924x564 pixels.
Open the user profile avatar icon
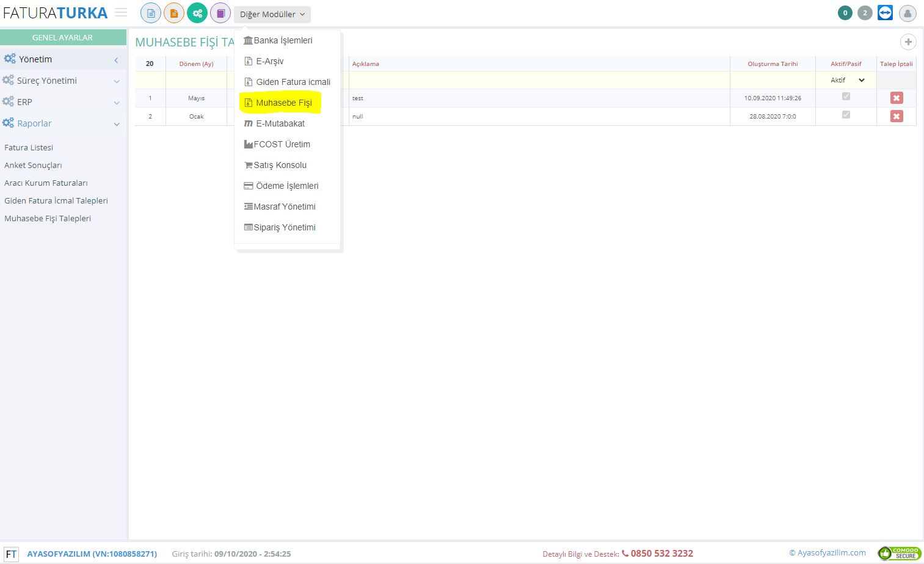(908, 13)
